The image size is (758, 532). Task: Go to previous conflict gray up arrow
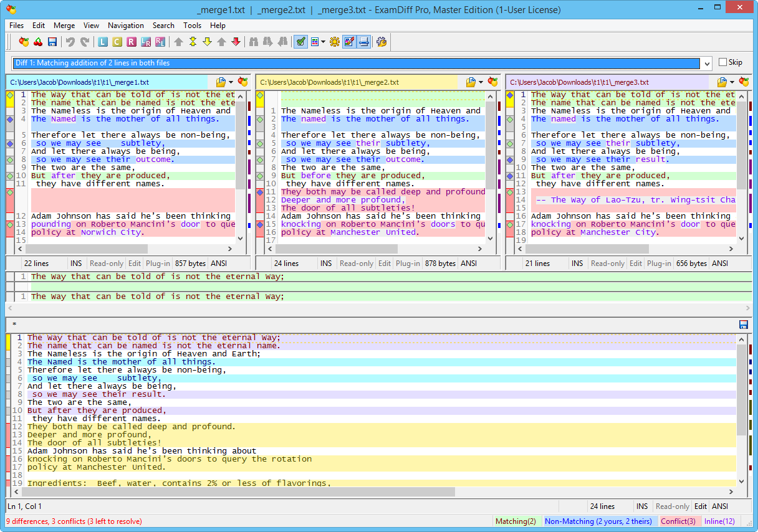click(x=221, y=42)
